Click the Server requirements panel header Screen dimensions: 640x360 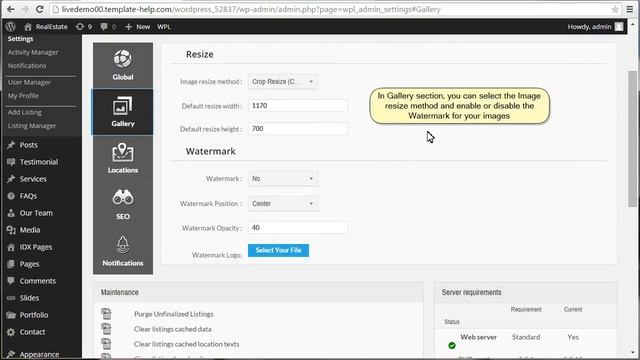tap(526, 292)
